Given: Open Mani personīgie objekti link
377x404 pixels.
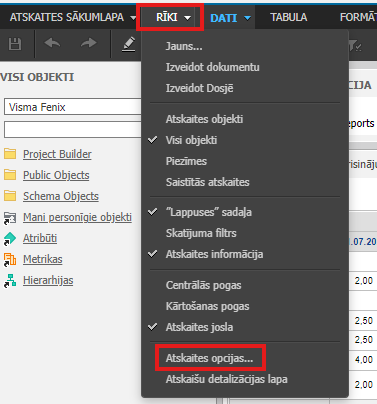Looking at the screenshot, I should 77,217.
